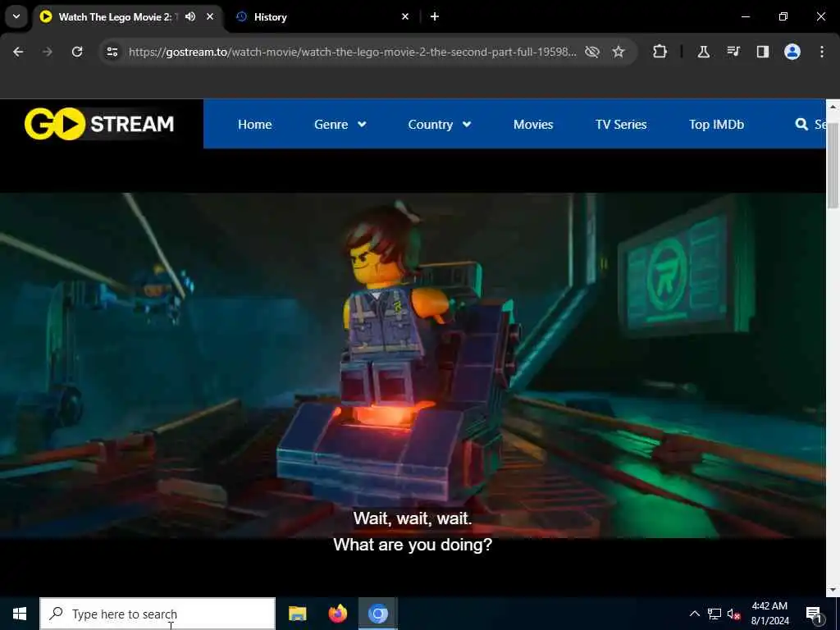Switch to the History tab

coord(322,16)
